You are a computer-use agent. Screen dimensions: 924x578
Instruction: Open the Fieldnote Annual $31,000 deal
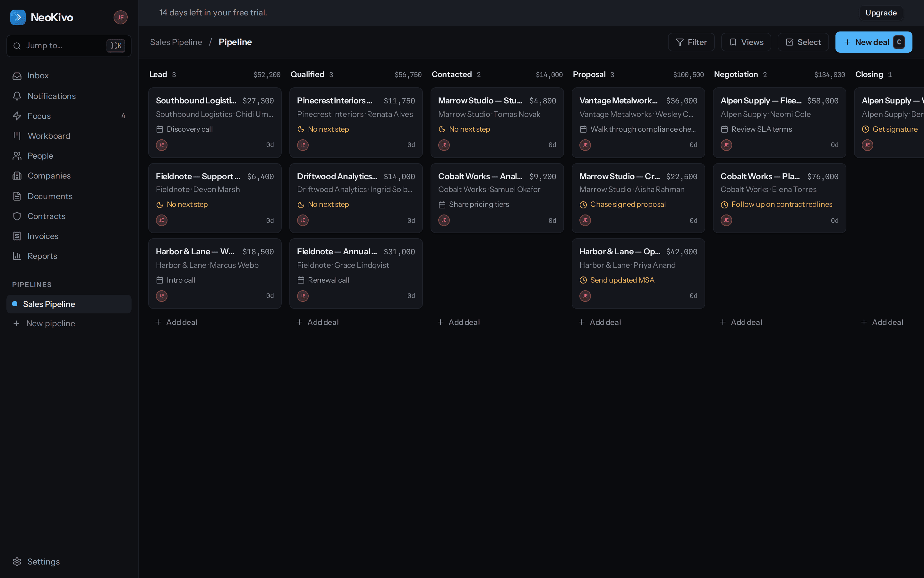pos(356,274)
